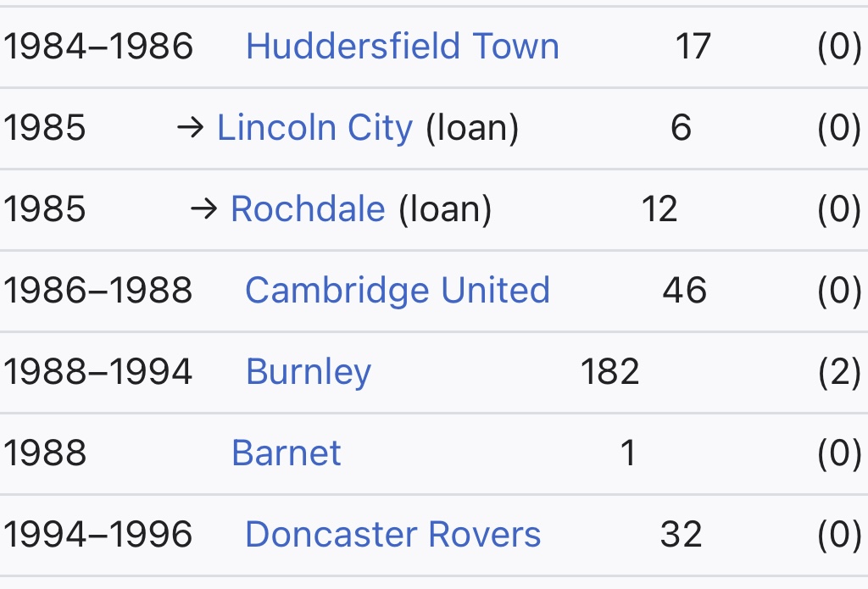This screenshot has height=589, width=868.
Task: Click the 1988–1994 years cell
Action: click(98, 372)
